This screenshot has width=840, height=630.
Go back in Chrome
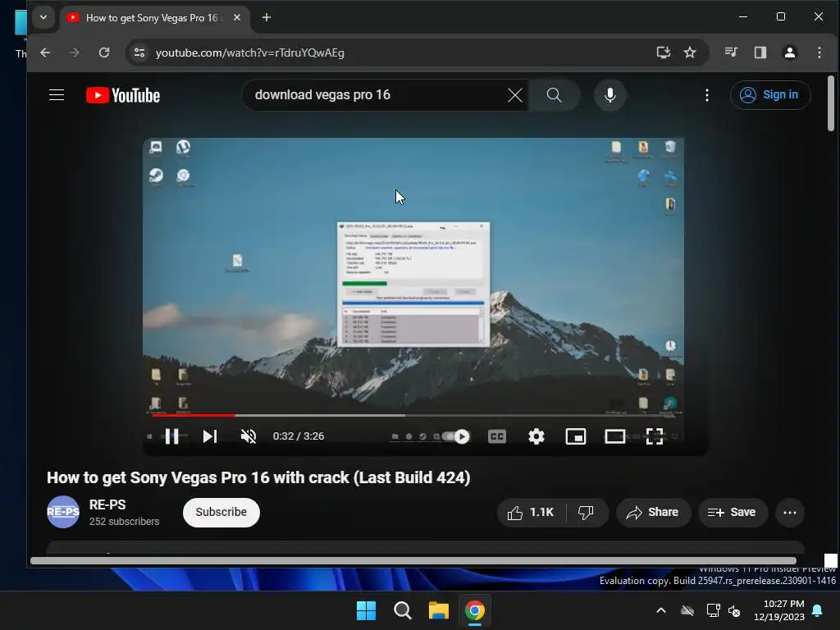46,52
